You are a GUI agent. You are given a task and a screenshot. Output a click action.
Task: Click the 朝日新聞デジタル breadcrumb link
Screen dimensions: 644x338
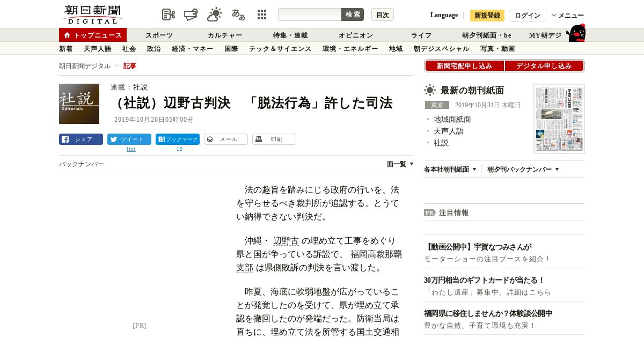point(85,66)
